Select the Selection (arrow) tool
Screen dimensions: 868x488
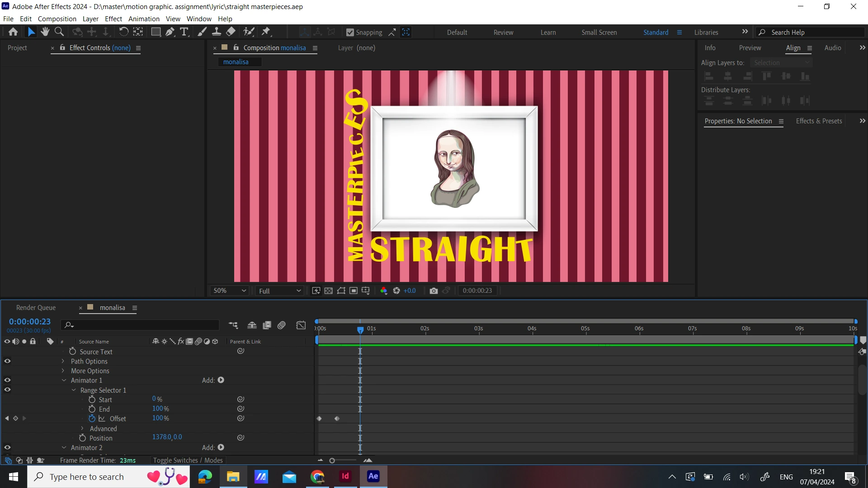(31, 32)
